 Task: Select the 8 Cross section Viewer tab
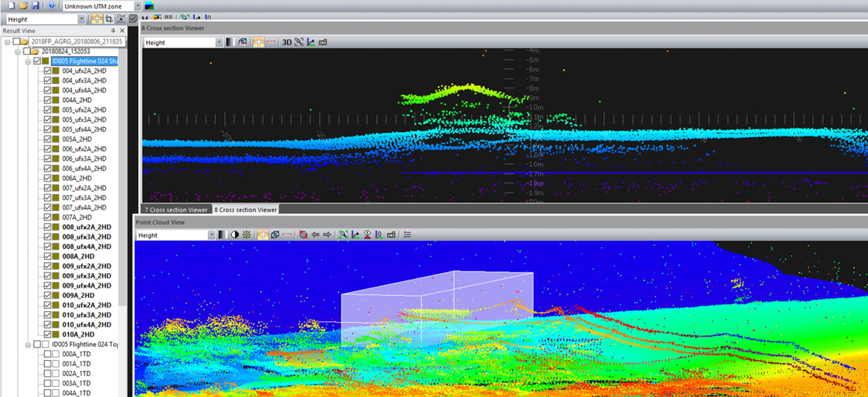245,210
